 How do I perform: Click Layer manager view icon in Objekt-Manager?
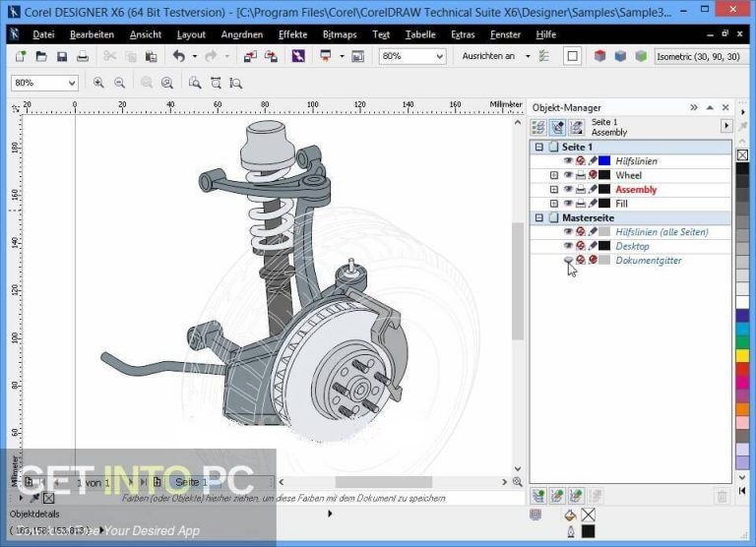(x=577, y=127)
